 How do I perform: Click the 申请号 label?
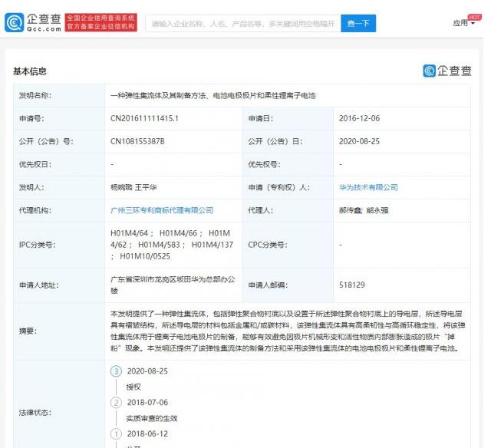click(31, 118)
